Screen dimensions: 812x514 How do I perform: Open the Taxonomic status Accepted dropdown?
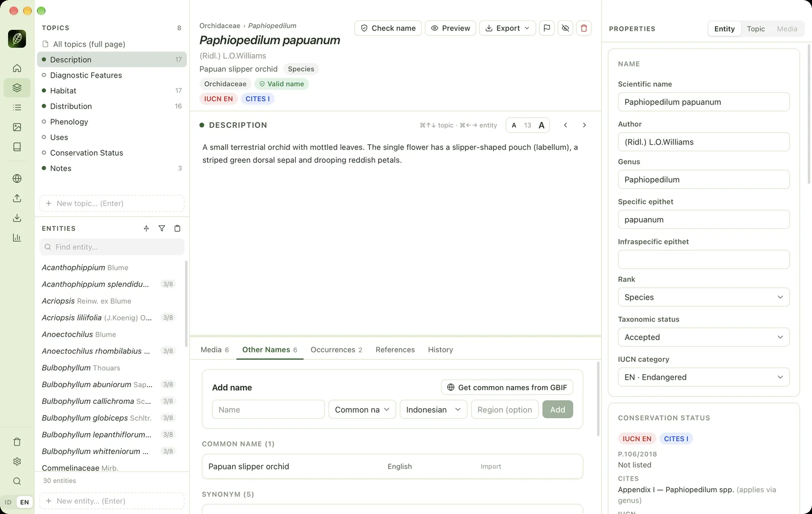point(703,337)
